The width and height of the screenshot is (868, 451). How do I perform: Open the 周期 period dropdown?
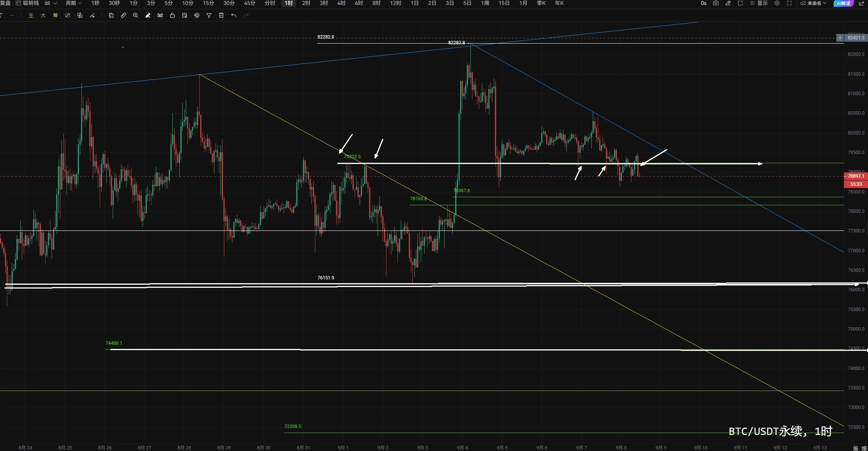click(x=73, y=3)
